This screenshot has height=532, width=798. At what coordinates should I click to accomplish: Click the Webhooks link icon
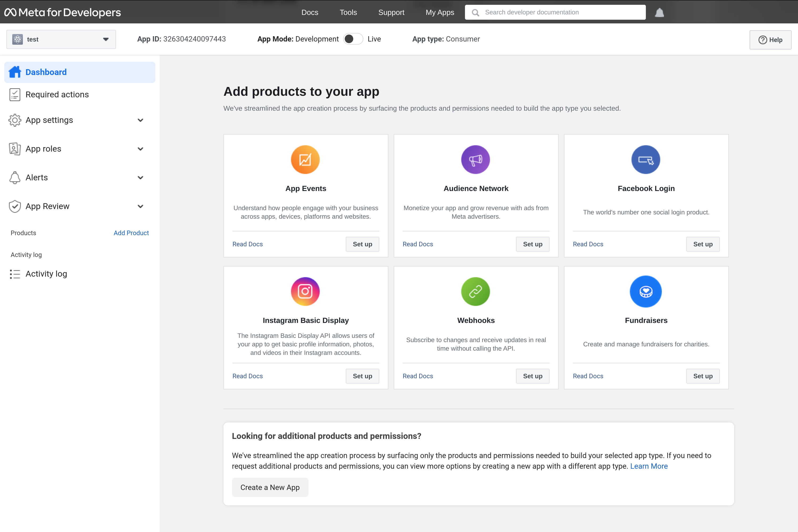(x=475, y=291)
